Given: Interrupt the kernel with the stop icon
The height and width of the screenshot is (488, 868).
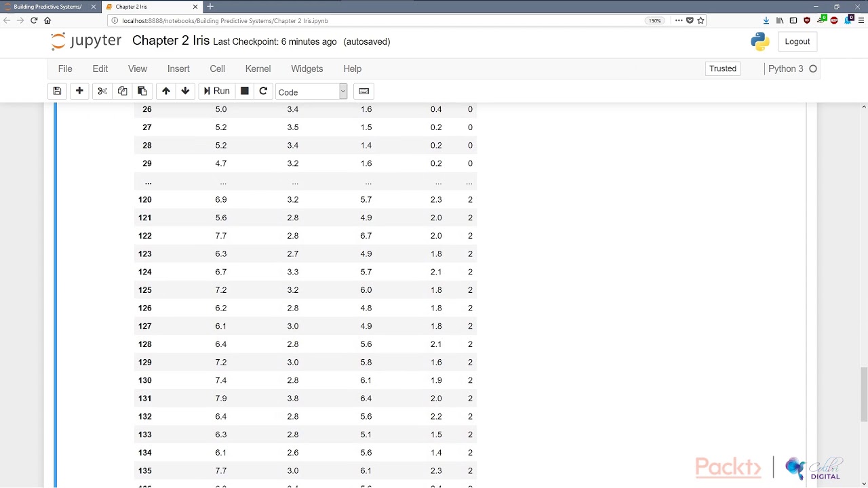Looking at the screenshot, I should pyautogui.click(x=245, y=91).
